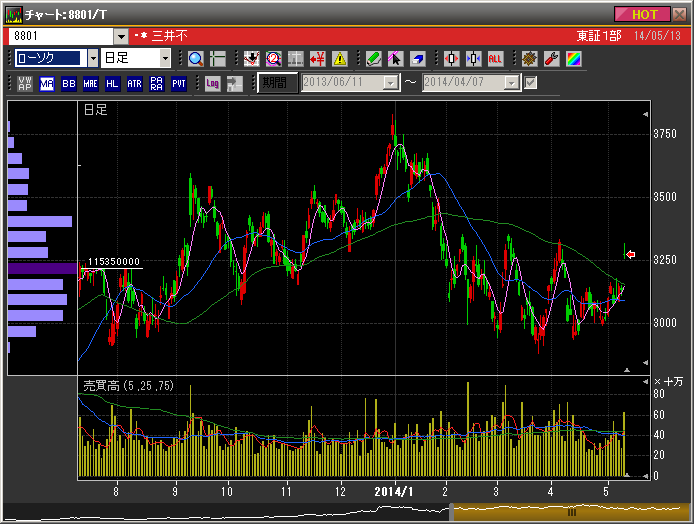Click the bottom timeline range scrollbar
This screenshot has width=694, height=524.
[x=570, y=511]
